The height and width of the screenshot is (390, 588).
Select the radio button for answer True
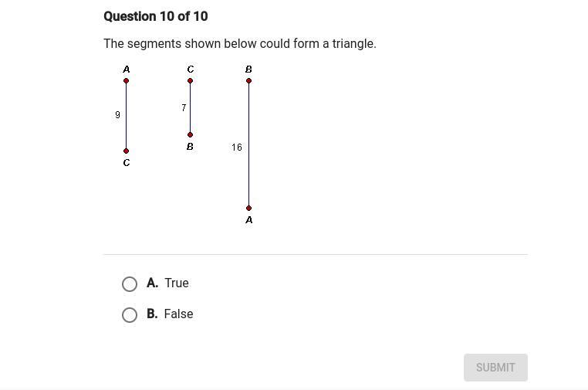pyautogui.click(x=130, y=284)
